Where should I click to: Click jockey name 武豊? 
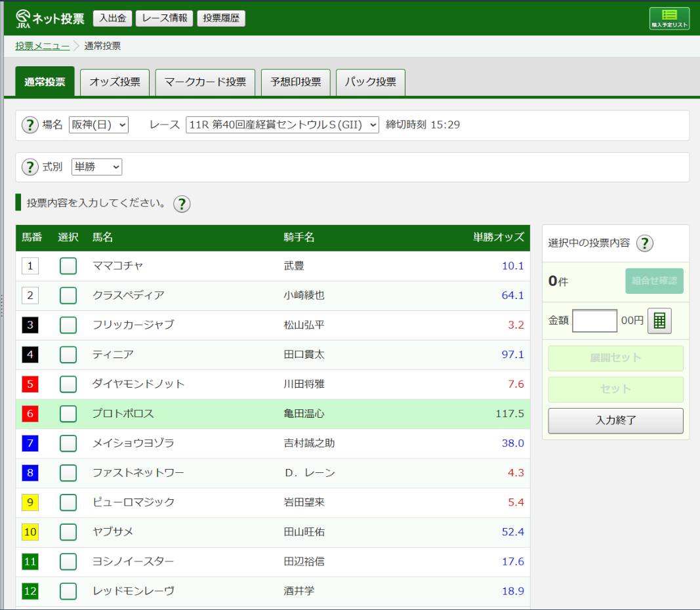tap(294, 266)
